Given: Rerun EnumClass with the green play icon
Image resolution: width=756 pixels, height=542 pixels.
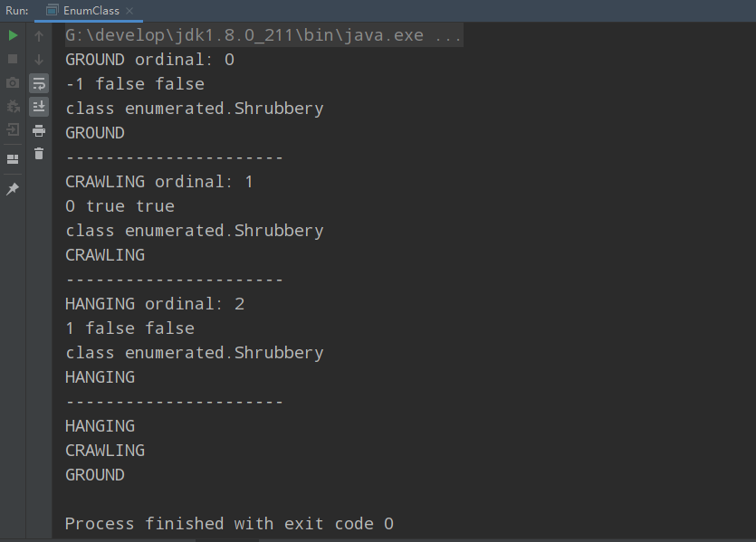Looking at the screenshot, I should 13,36.
